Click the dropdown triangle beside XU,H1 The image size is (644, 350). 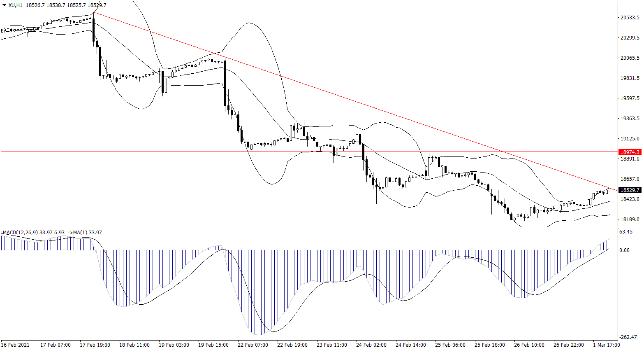(x=5, y=5)
